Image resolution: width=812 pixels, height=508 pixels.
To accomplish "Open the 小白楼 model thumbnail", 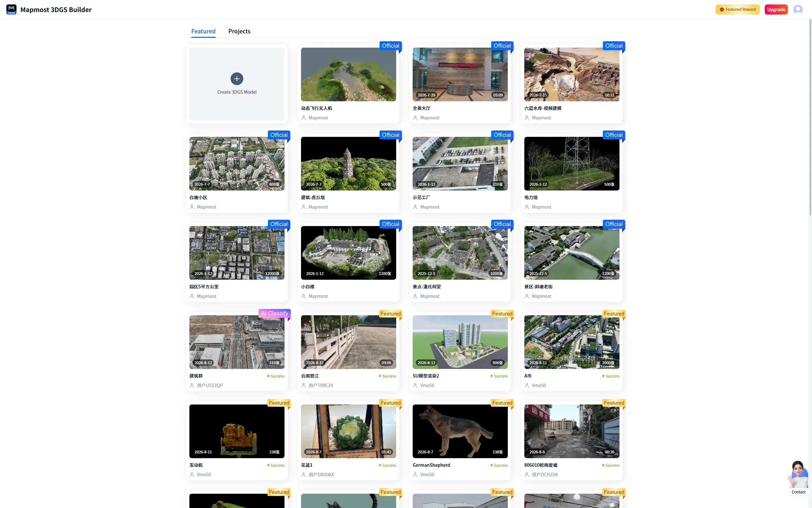I will [x=348, y=253].
